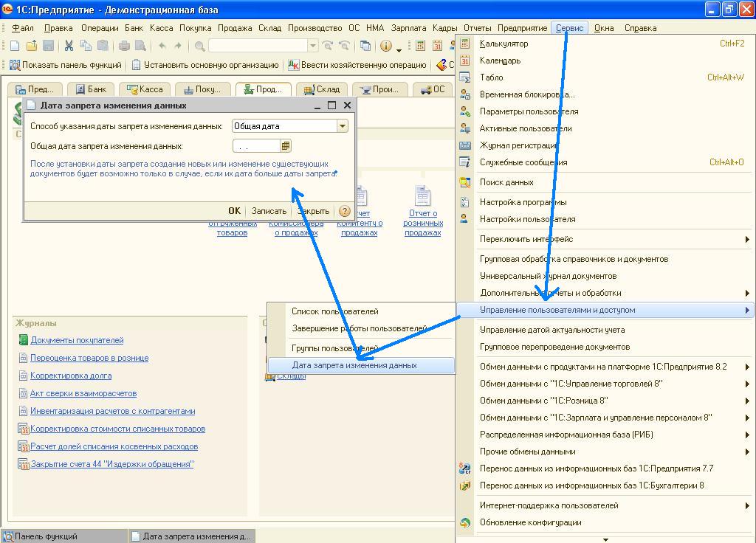The height and width of the screenshot is (543, 756).
Task: Open the Отчеты menu
Action: (x=478, y=28)
